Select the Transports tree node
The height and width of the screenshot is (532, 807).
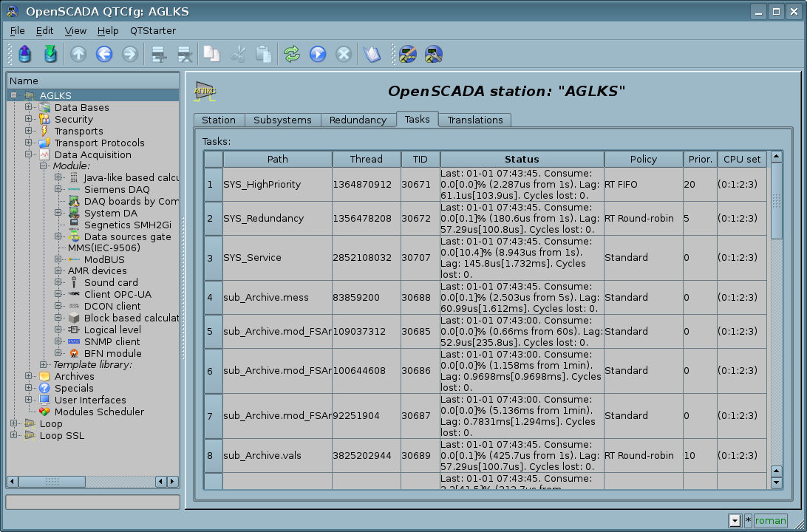[78, 132]
